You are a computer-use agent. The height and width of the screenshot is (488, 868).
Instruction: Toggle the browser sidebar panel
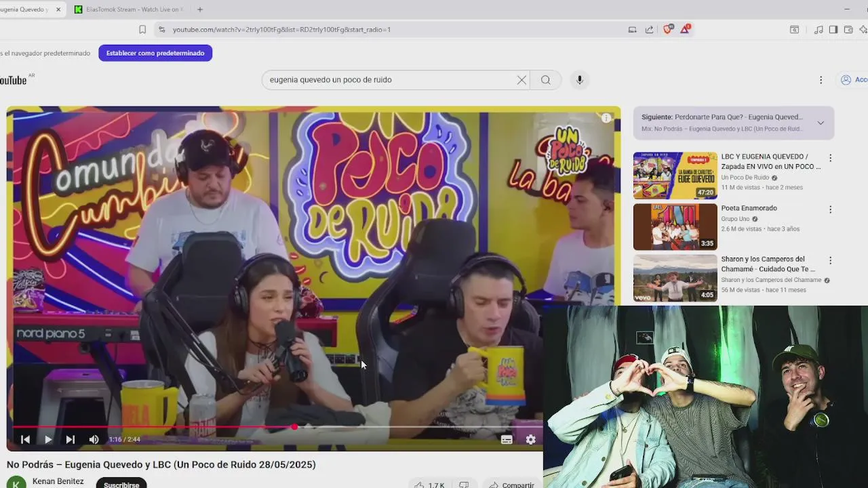(x=833, y=29)
